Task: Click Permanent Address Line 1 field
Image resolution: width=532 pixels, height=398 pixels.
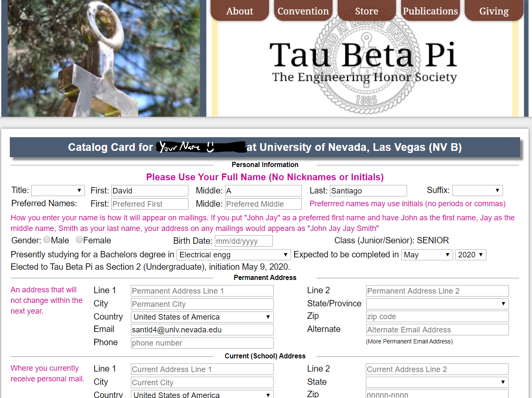Action: tap(202, 291)
